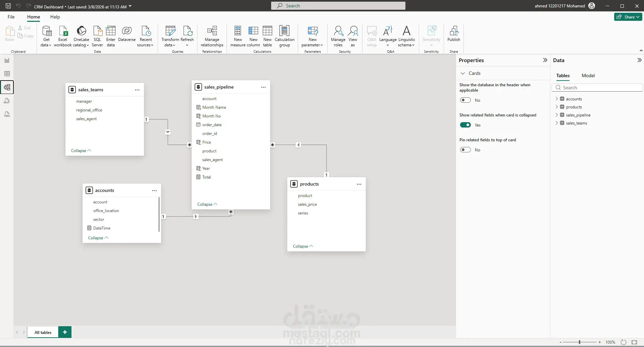The width and height of the screenshot is (644, 347).
Task: Expand sales_teams table in Data pane
Action: coord(557,123)
